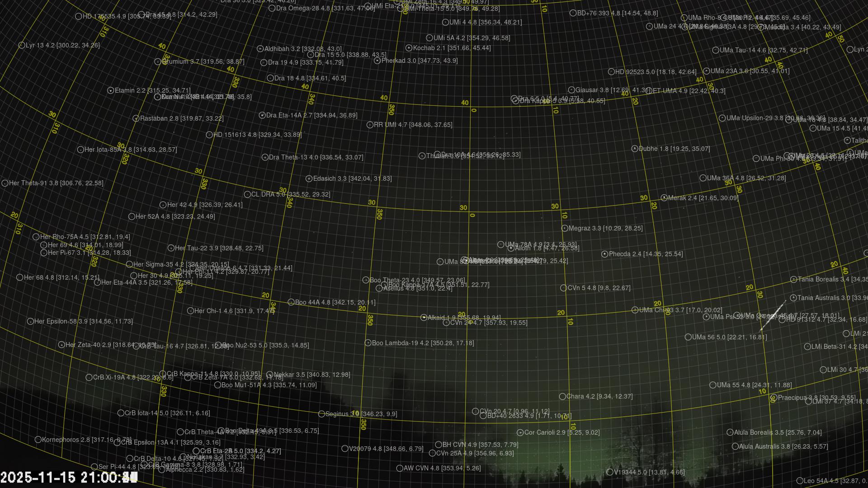Click the Alkaid star marker circle
Viewport: 868px width, 488px height.
[x=424, y=318]
